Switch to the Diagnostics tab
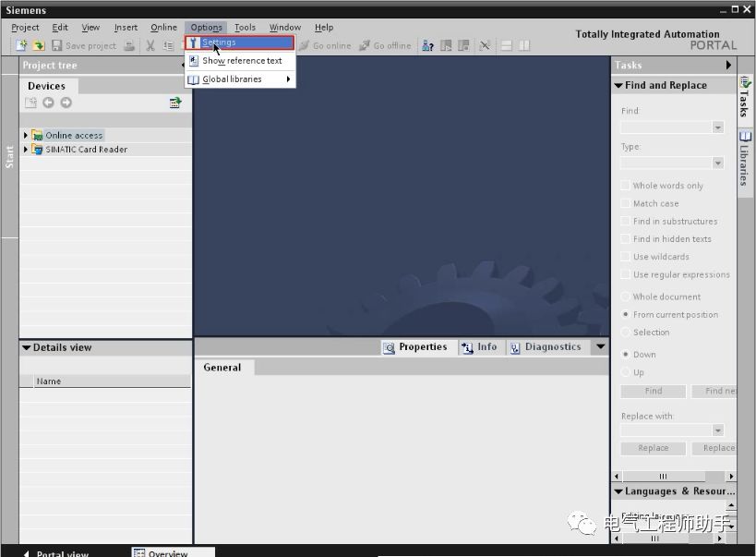Screen dimensions: 756x557 tap(546, 347)
